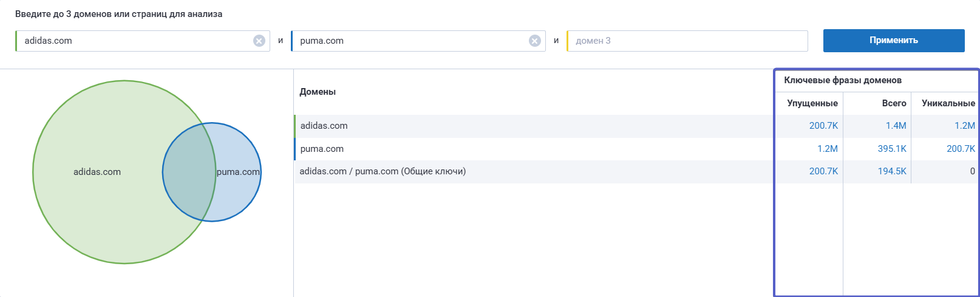Click the Venn diagram overlap area
This screenshot has width=980, height=297.
189,172
